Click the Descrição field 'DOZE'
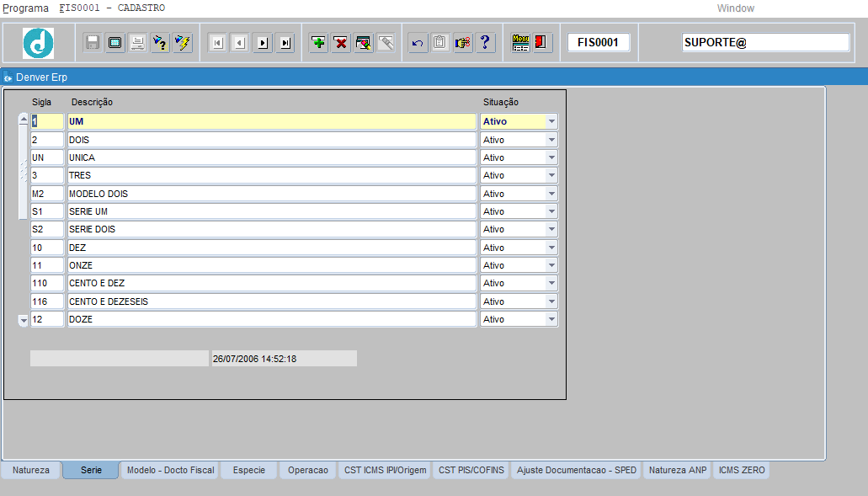Viewport: 868px width, 496px height. pyautogui.click(x=272, y=319)
